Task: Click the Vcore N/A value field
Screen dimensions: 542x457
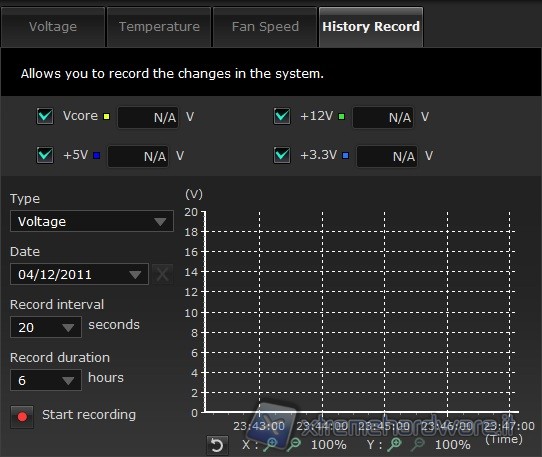Action: (148, 118)
